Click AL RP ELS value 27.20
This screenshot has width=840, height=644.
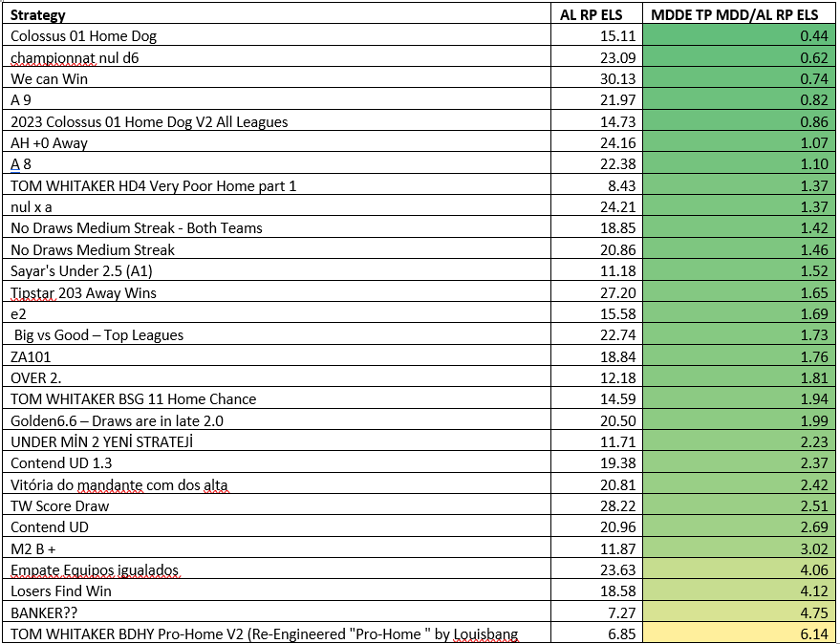596,292
